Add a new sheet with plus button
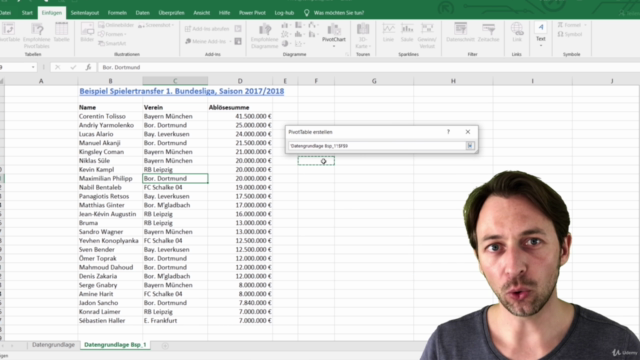This screenshot has height=360, width=640. coord(165,346)
